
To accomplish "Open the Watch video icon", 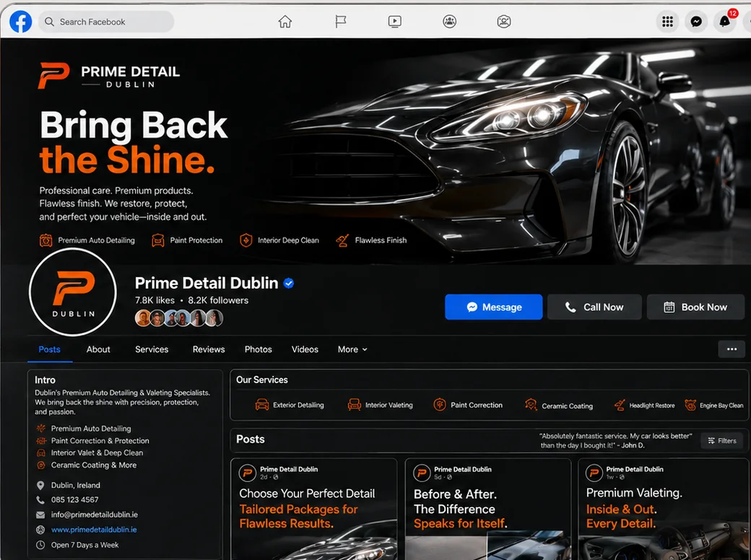I will click(x=395, y=22).
